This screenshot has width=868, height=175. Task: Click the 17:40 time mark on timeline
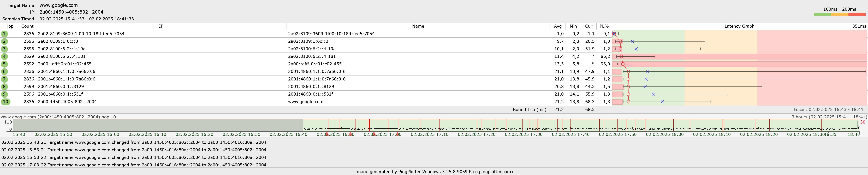pos(570,135)
